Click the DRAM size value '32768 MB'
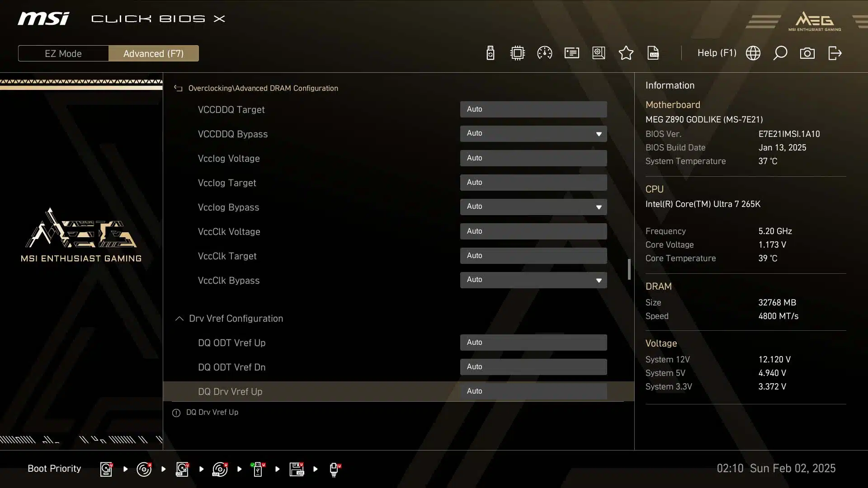Image resolution: width=868 pixels, height=488 pixels. point(777,303)
